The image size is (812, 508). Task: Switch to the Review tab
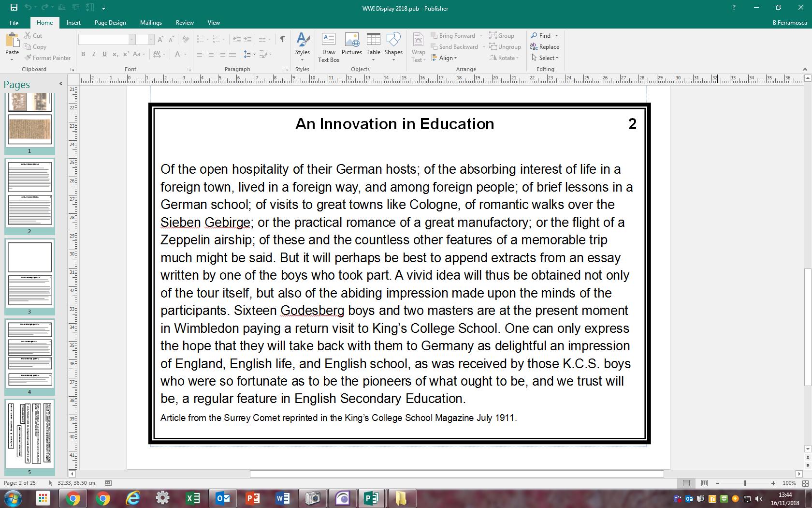point(185,23)
